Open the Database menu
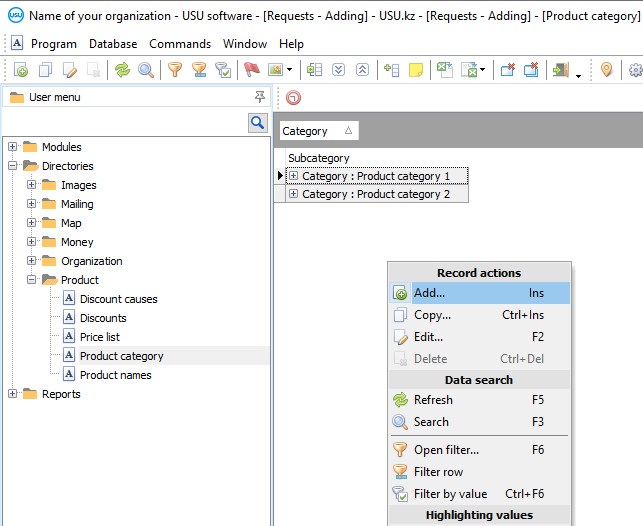 point(113,44)
